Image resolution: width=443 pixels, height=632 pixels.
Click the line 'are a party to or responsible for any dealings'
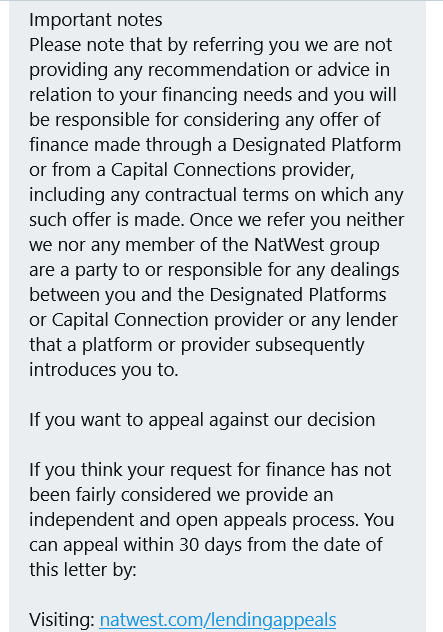[x=214, y=270]
